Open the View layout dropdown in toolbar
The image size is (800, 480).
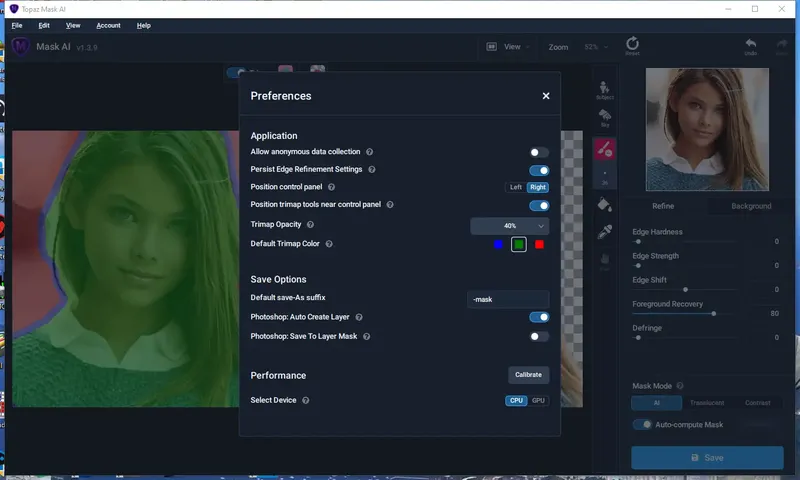pos(508,47)
